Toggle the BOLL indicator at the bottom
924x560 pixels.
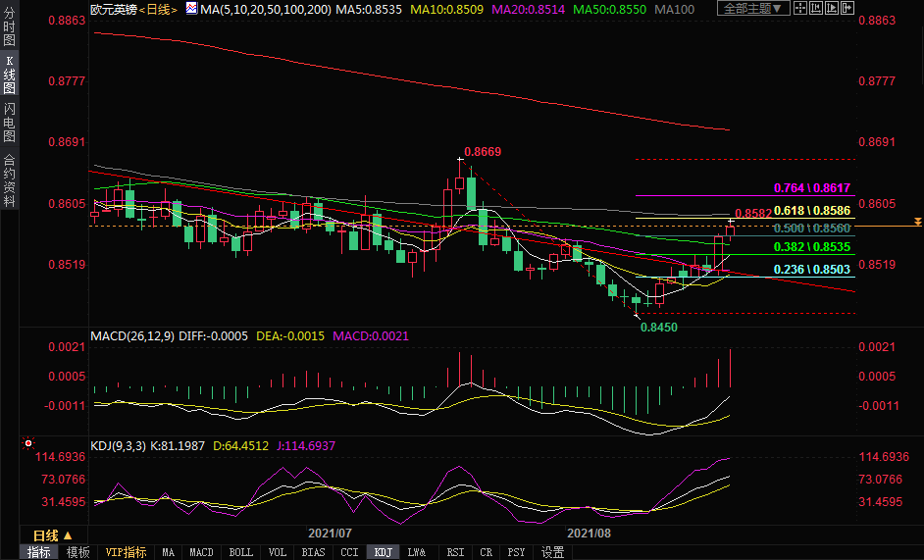(x=240, y=552)
